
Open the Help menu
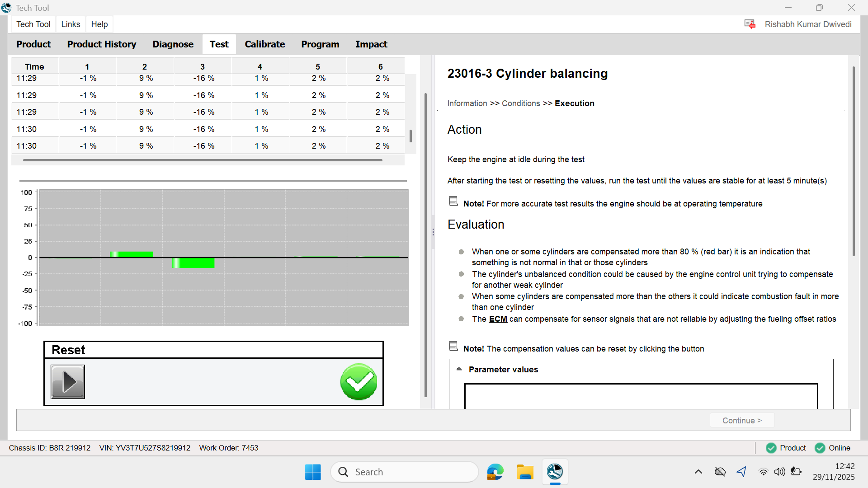tap(99, 24)
